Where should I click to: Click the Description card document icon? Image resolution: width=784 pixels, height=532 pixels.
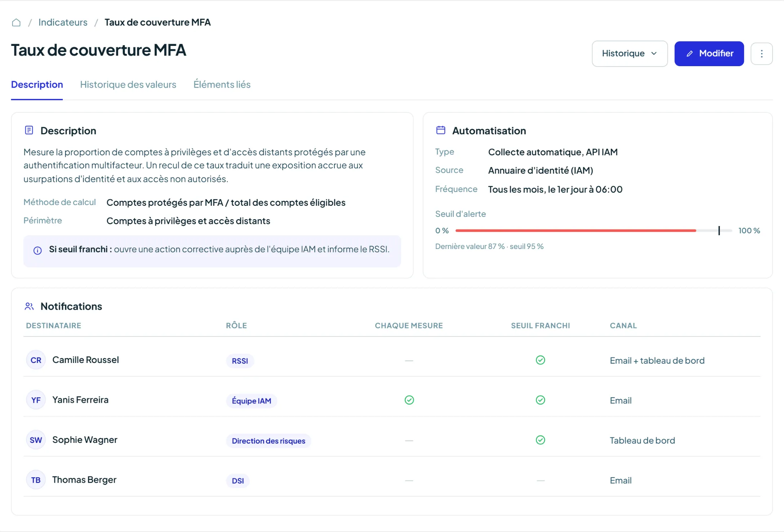tap(29, 130)
